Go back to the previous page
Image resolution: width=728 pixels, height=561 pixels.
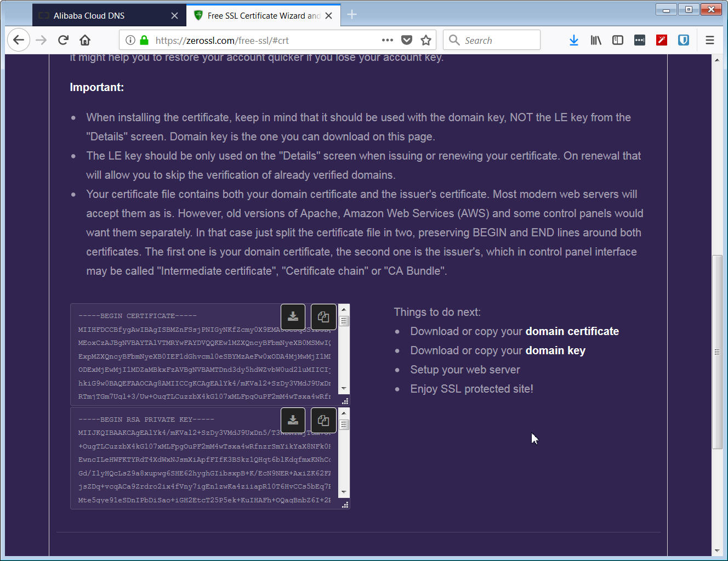coord(19,40)
